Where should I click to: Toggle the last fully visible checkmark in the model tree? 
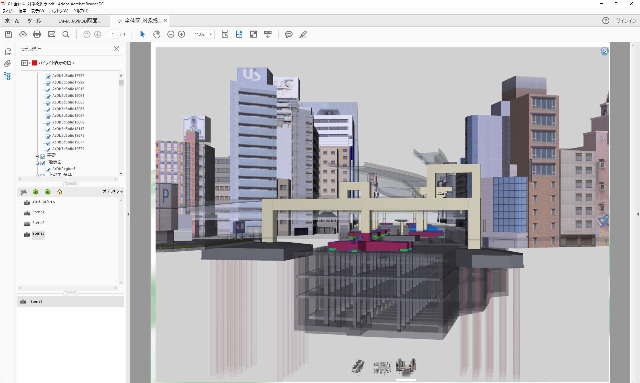pyautogui.click(x=48, y=169)
